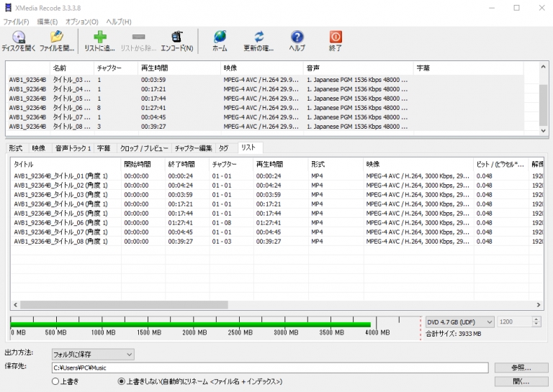
Task: Click the 更新の確認 update check icon
Action: pyautogui.click(x=258, y=37)
